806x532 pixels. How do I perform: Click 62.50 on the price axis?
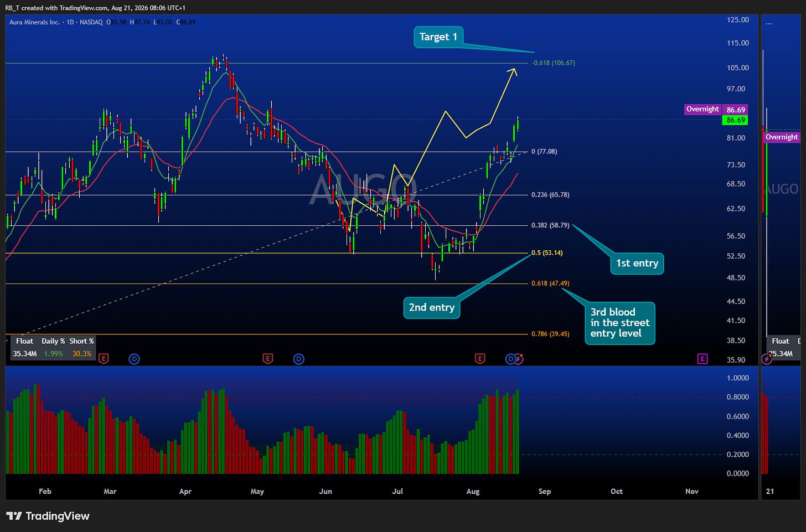pos(736,209)
